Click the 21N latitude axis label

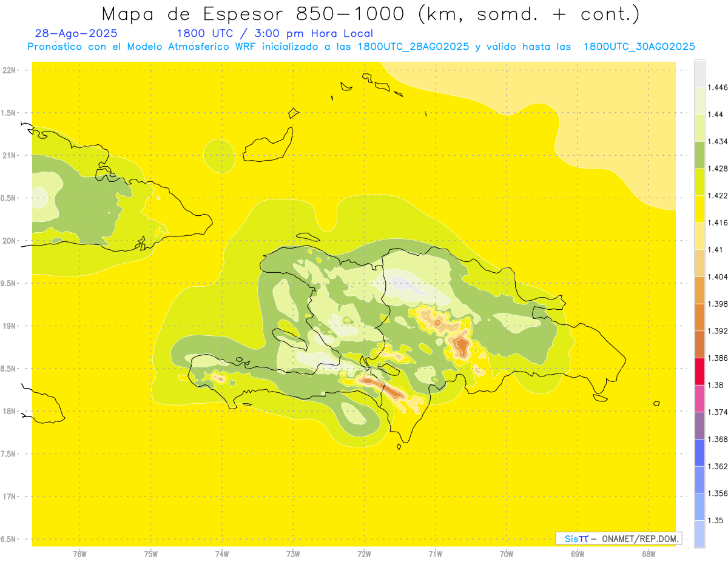(10, 155)
